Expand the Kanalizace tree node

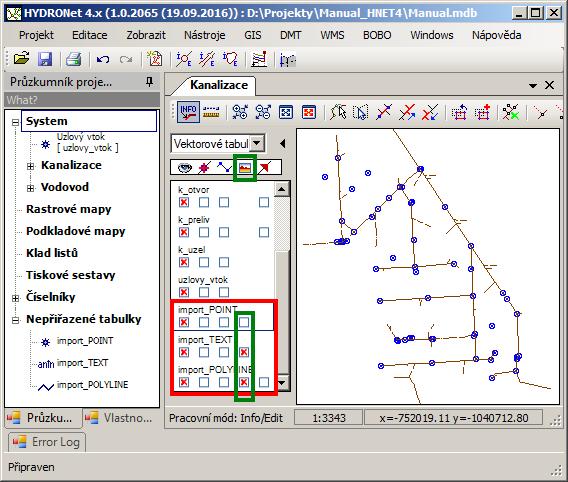coord(31,166)
